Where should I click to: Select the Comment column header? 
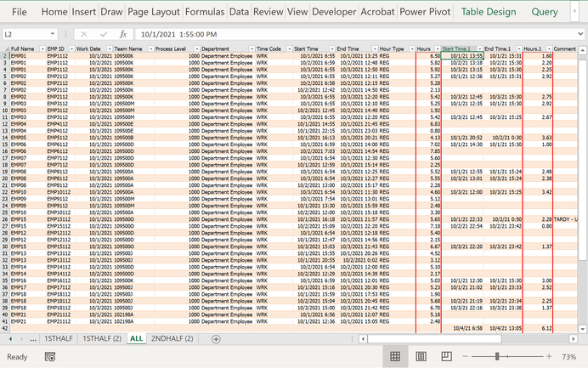pos(565,48)
